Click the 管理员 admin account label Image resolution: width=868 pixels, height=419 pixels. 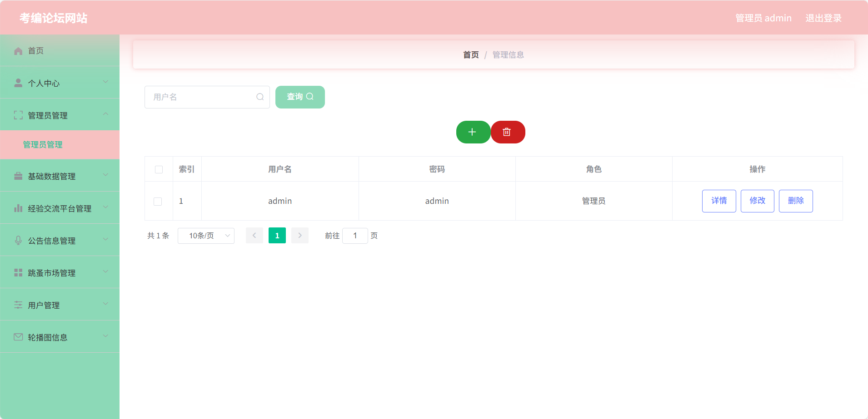763,18
